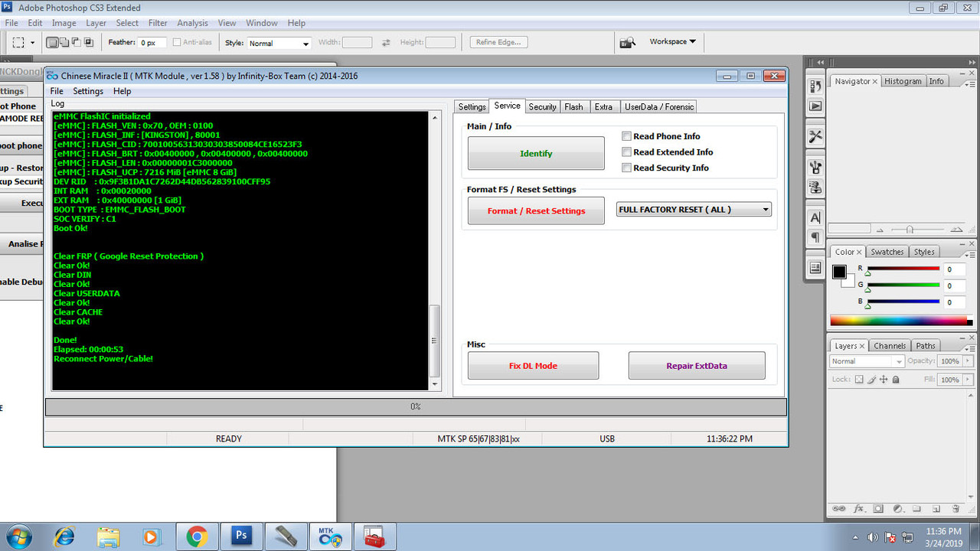Open the Workspace dropdown menu

click(x=672, y=42)
